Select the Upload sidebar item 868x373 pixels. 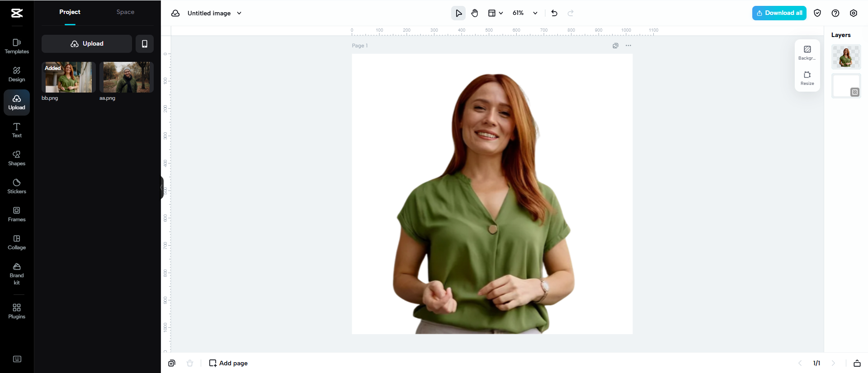[17, 103]
